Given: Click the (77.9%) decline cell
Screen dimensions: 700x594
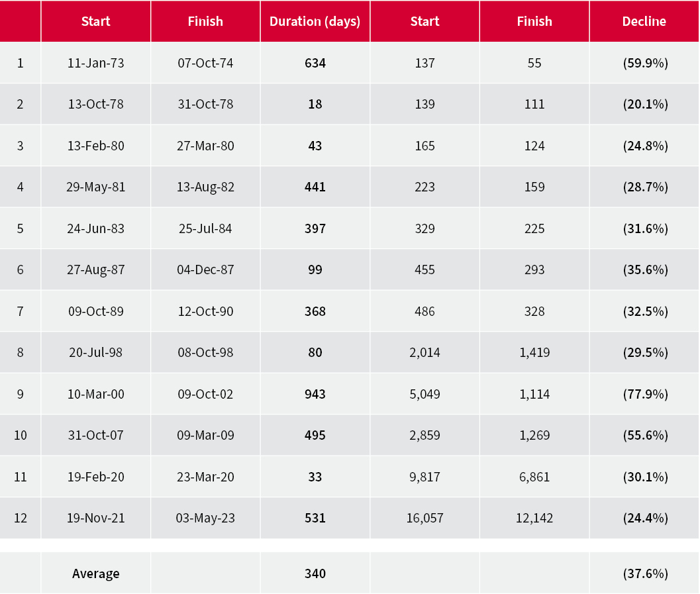Looking at the screenshot, I should pyautogui.click(x=644, y=394).
